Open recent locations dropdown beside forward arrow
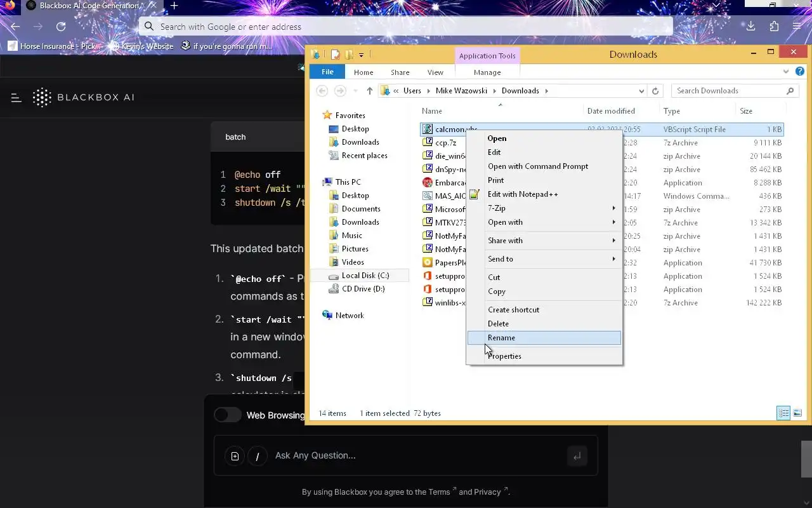Image resolution: width=812 pixels, height=508 pixels. click(355, 91)
